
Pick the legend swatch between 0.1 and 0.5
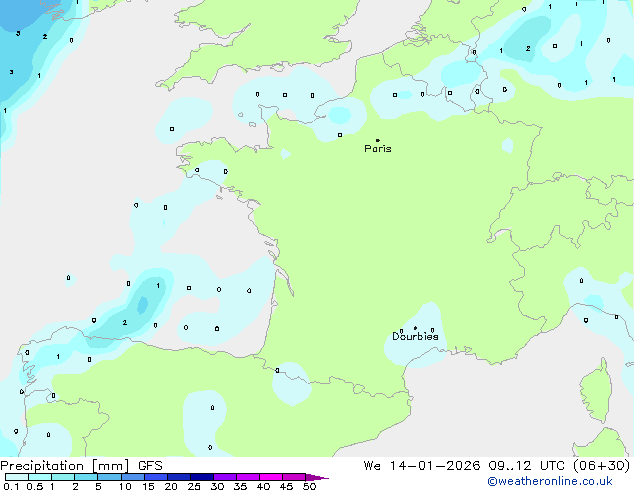click(x=17, y=477)
